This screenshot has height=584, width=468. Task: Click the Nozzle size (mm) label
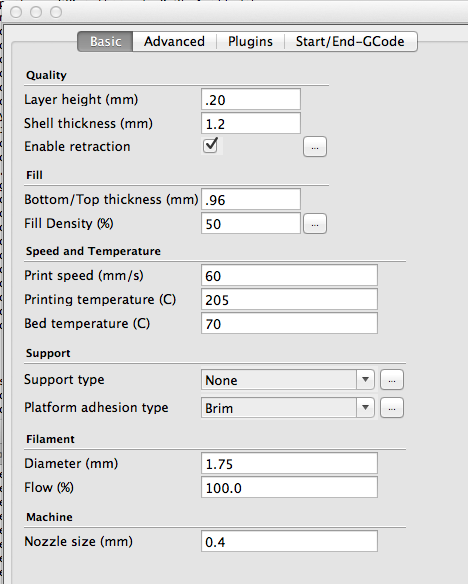point(79,542)
